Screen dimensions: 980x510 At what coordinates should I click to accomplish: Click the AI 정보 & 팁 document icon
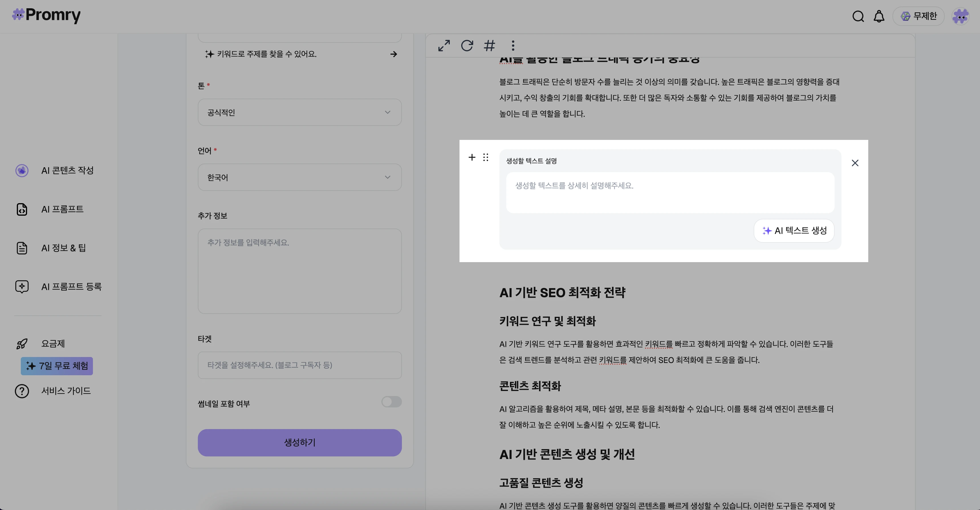22,248
